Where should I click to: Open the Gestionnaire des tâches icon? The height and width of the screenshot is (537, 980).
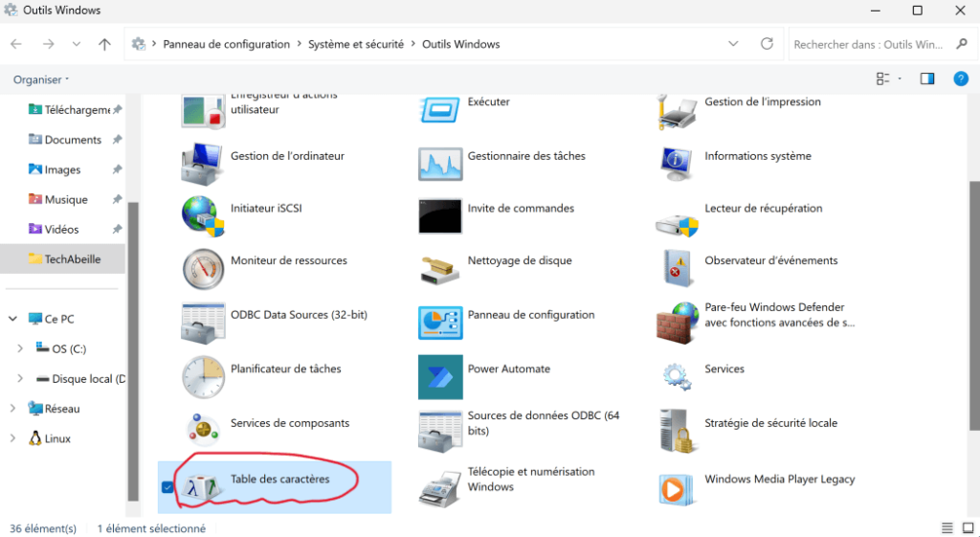click(x=440, y=164)
